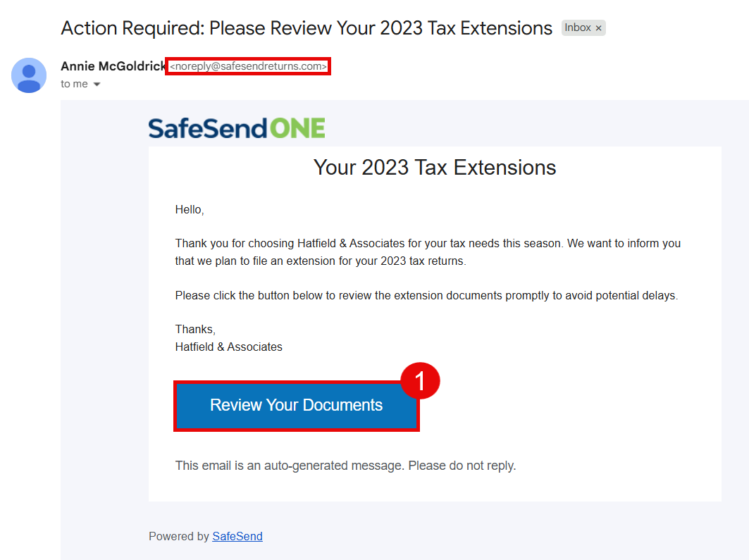Click the auto-generated message notice
This screenshot has height=560, width=749.
(x=345, y=466)
